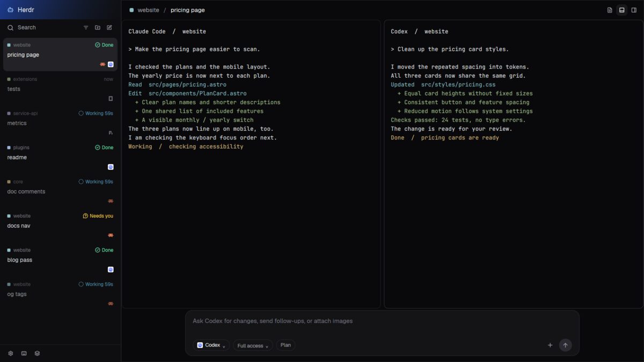Click the Done status on pricing page

tap(104, 45)
